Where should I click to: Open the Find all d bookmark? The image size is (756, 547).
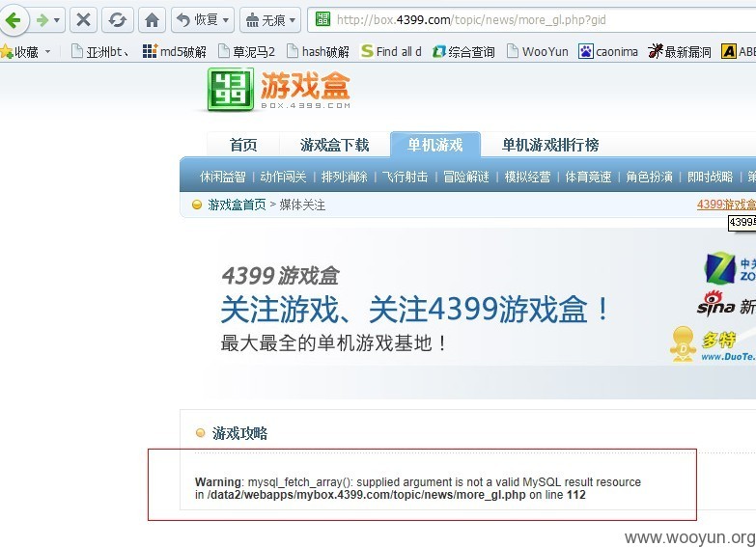click(391, 51)
